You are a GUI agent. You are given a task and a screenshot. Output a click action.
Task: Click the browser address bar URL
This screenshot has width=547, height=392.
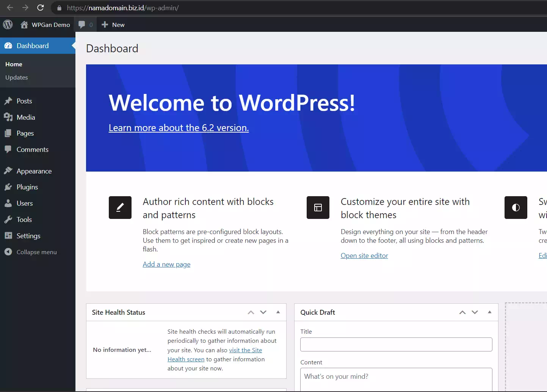[123, 8]
